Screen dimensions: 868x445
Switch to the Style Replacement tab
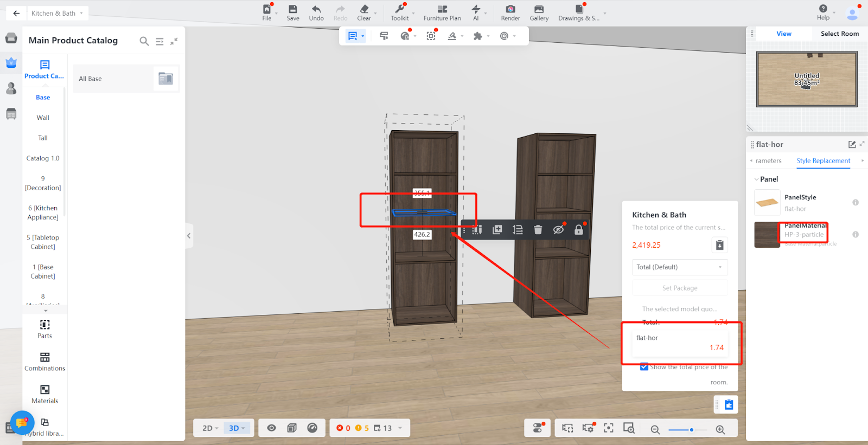[x=823, y=161]
